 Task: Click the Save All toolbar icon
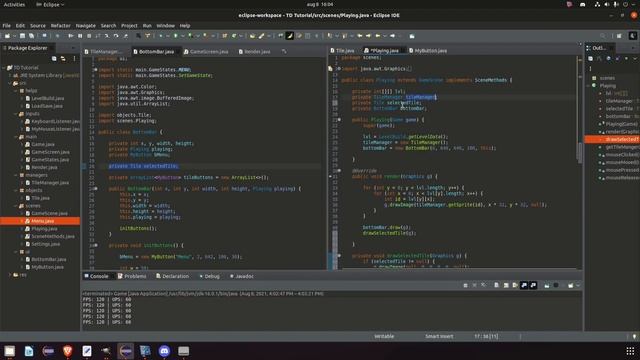coord(31,36)
